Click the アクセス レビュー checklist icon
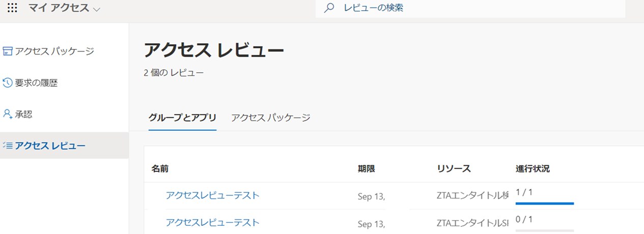This screenshot has height=234, width=644. click(8, 145)
